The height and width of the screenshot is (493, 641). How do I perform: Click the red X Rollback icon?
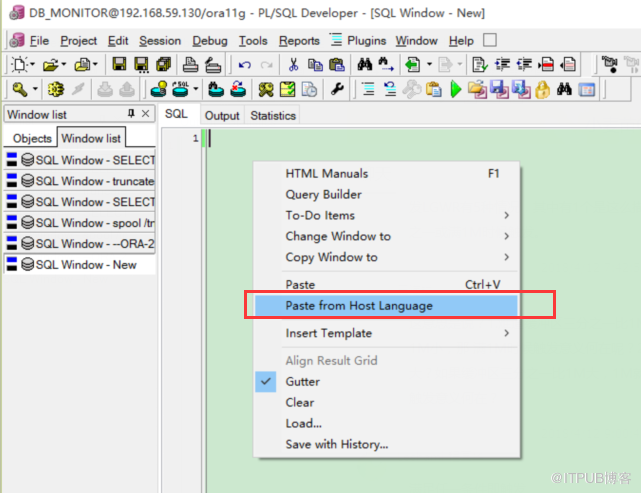(238, 89)
